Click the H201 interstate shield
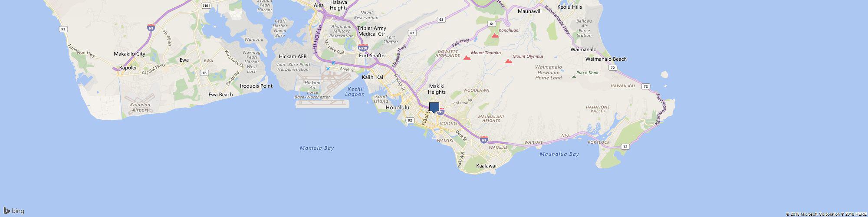This screenshot has width=868, height=217. pyautogui.click(x=363, y=47)
